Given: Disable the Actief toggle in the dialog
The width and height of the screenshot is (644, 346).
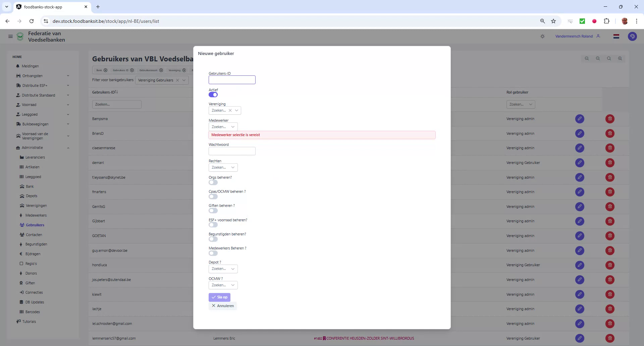Looking at the screenshot, I should click(x=213, y=95).
